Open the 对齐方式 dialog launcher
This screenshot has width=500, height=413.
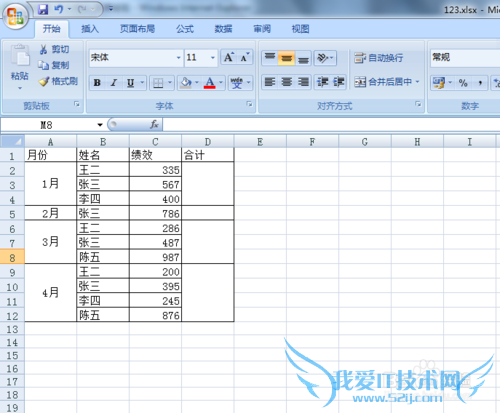418,104
